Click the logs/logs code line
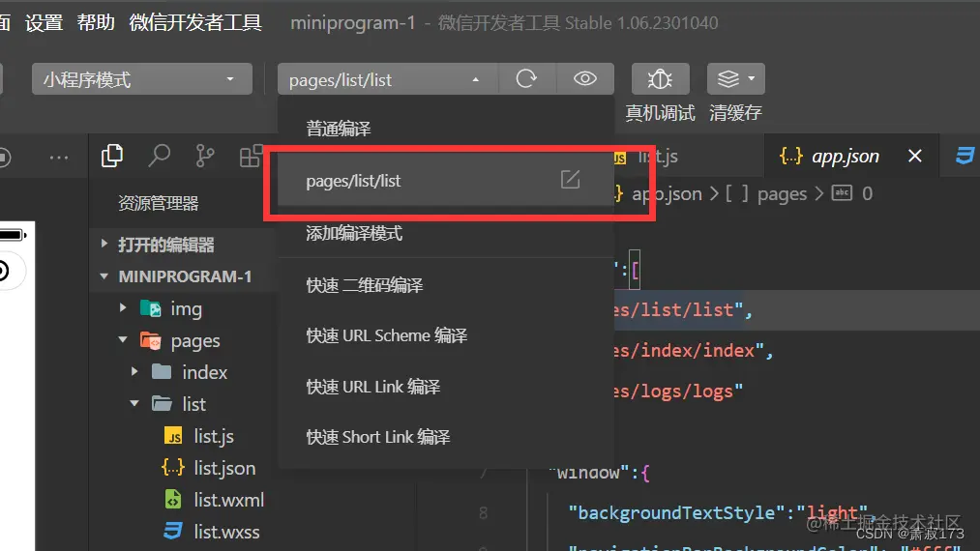Image resolution: width=980 pixels, height=551 pixels. (x=678, y=391)
